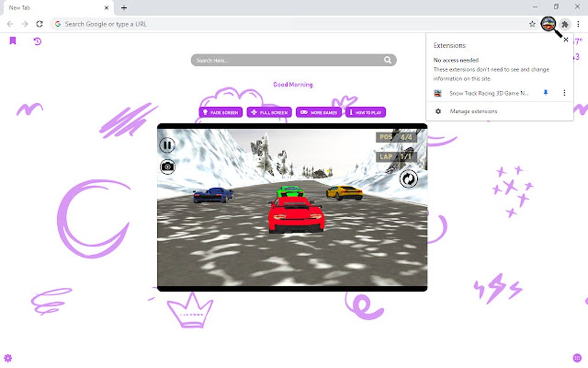The width and height of the screenshot is (588, 368).
Task: Click the magnifier in the Search Here bar
Action: tap(388, 60)
